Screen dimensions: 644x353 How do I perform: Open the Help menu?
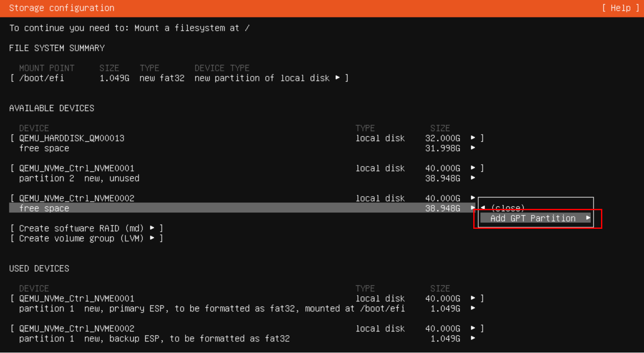pos(620,8)
